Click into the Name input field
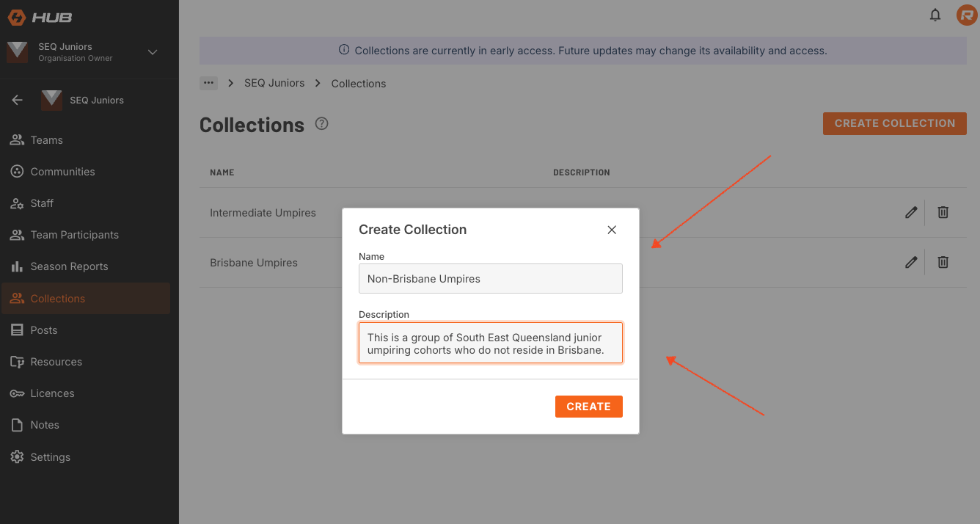The height and width of the screenshot is (524, 980). [x=490, y=279]
